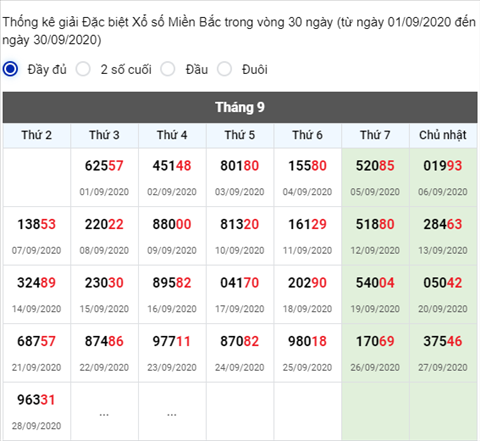The height and width of the screenshot is (441, 480).
Task: Select result 37546 for 27/09/2020
Action: [443, 341]
